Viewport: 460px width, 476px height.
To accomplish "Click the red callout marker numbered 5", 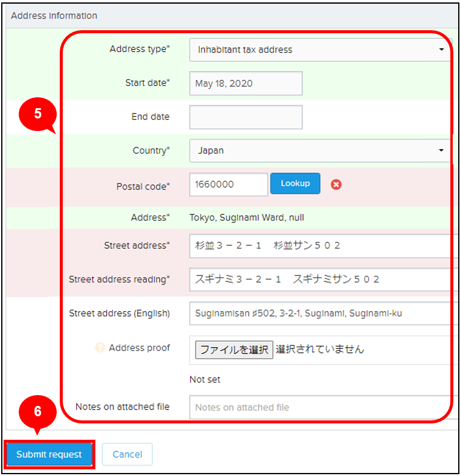I will click(x=37, y=114).
